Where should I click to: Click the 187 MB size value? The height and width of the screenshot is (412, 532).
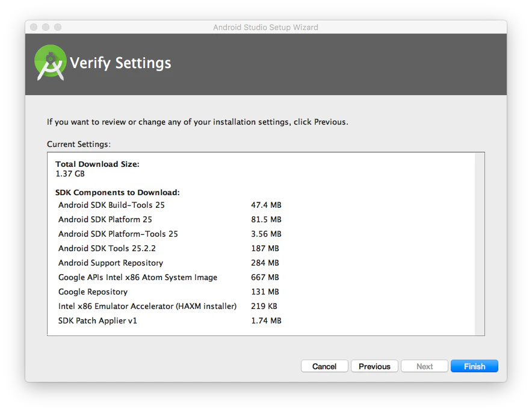[265, 248]
